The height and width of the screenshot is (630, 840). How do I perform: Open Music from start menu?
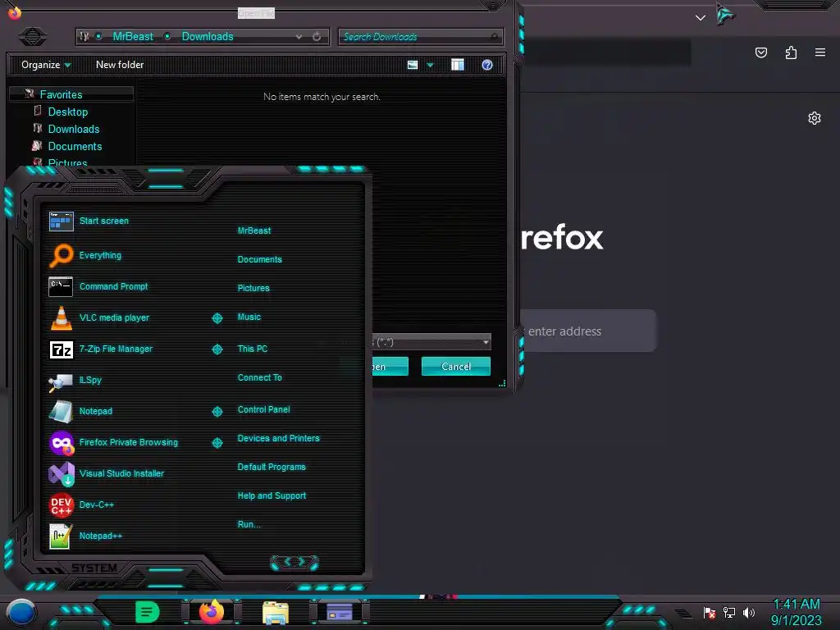point(249,317)
